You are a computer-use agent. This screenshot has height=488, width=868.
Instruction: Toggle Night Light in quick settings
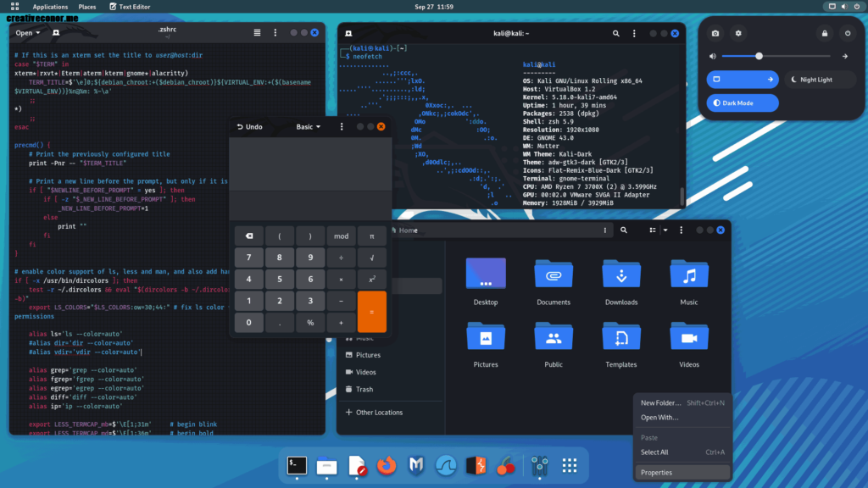click(x=820, y=79)
